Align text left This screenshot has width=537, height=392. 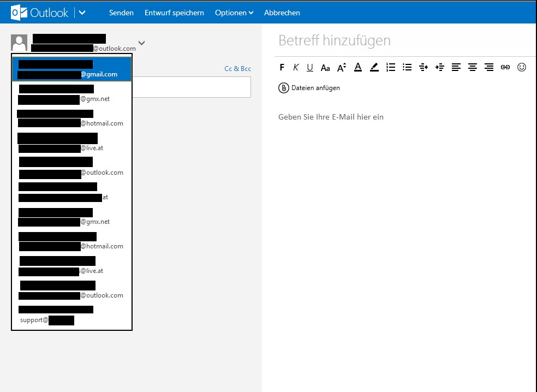(456, 67)
